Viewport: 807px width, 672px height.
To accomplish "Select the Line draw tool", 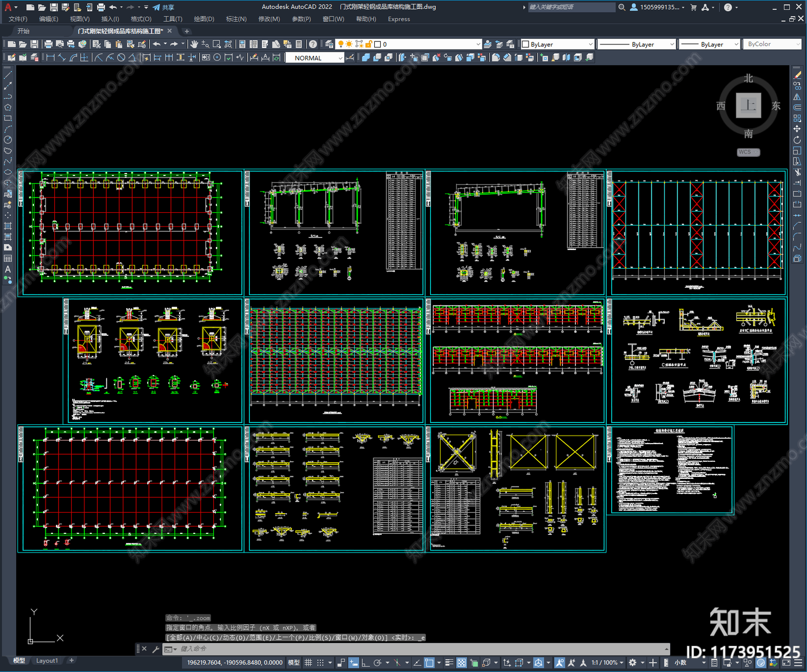I will coord(8,75).
